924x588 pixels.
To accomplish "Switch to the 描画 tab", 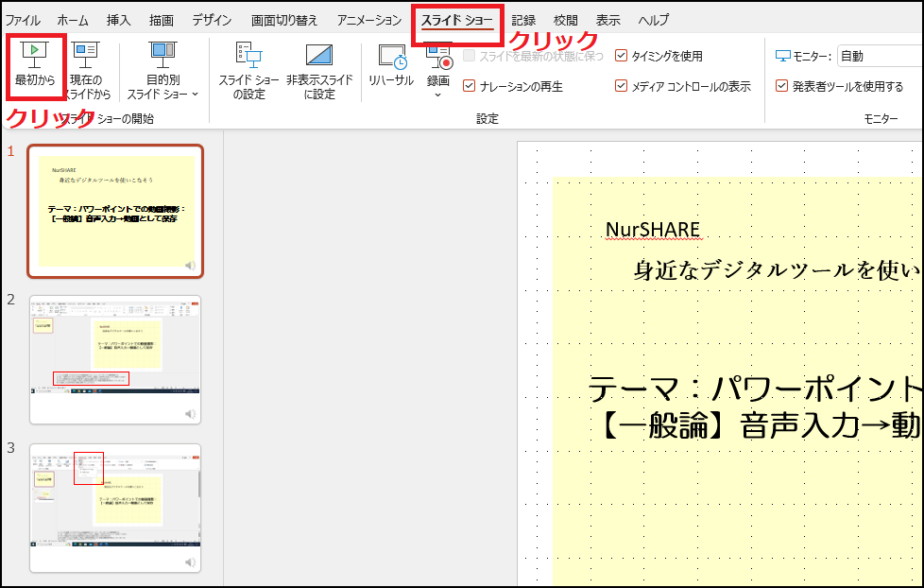I will tap(161, 20).
